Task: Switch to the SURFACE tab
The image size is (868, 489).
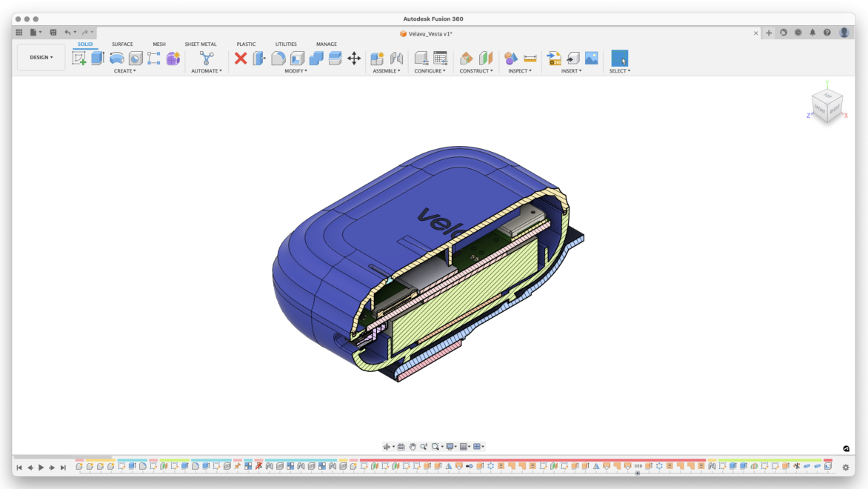Action: tap(122, 44)
